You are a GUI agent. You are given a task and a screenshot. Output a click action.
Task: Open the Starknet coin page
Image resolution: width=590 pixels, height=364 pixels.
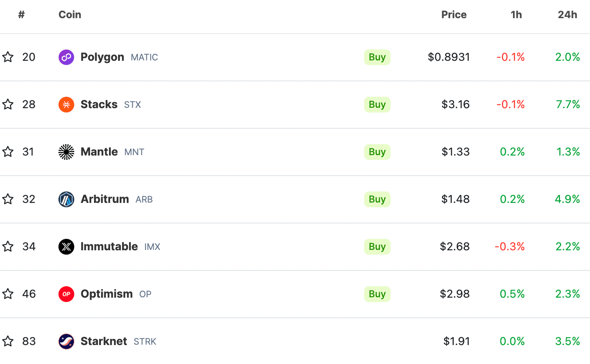[103, 341]
